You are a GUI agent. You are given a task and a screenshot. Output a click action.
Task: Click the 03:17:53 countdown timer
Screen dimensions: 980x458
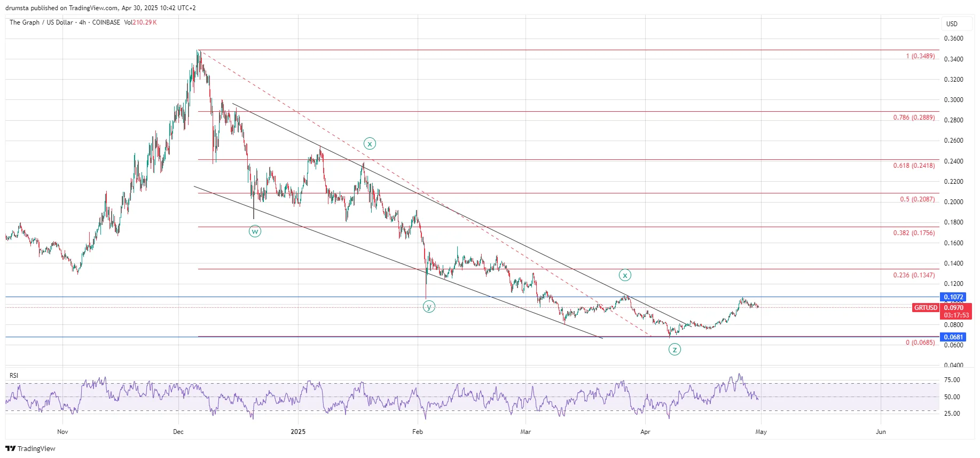(x=956, y=315)
